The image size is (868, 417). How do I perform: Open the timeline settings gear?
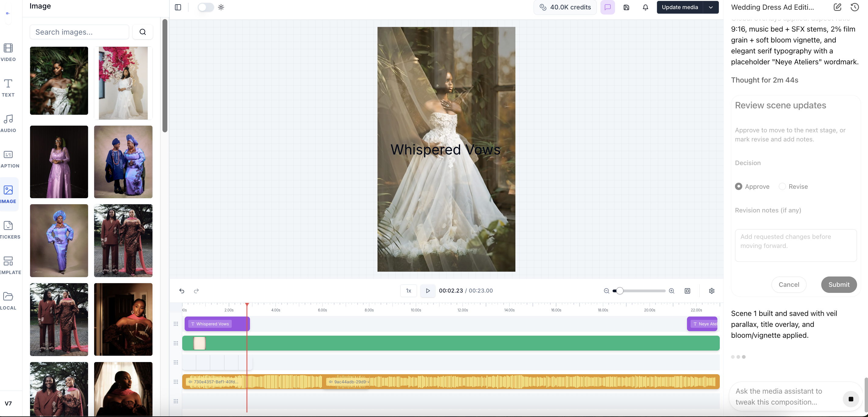pos(712,291)
